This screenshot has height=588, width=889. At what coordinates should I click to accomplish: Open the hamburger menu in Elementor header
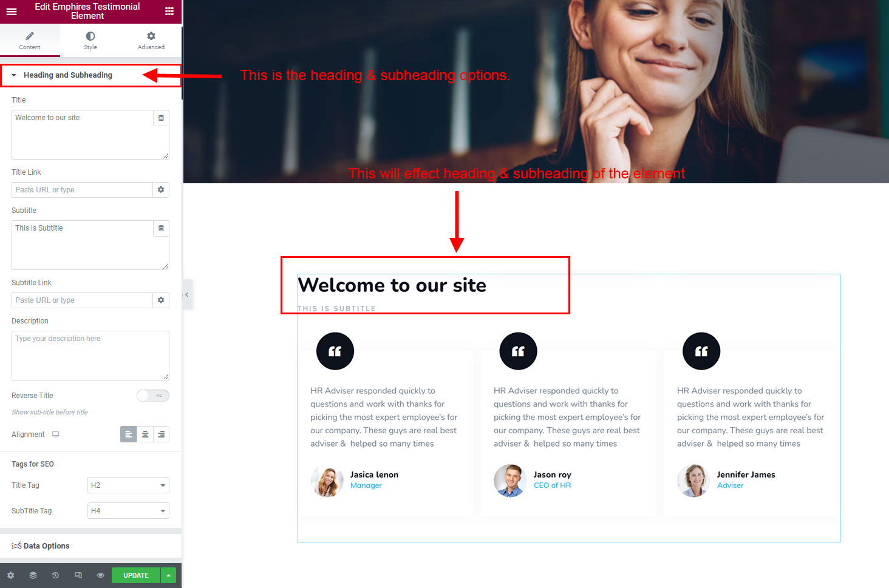click(x=12, y=11)
